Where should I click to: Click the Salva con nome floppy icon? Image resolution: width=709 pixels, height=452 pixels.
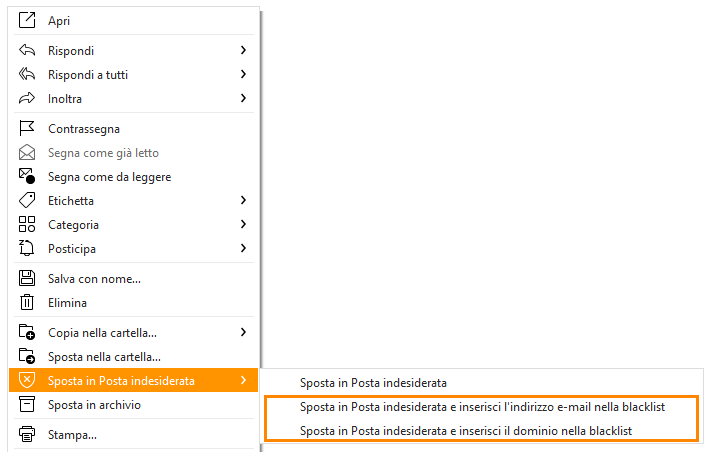click(27, 278)
